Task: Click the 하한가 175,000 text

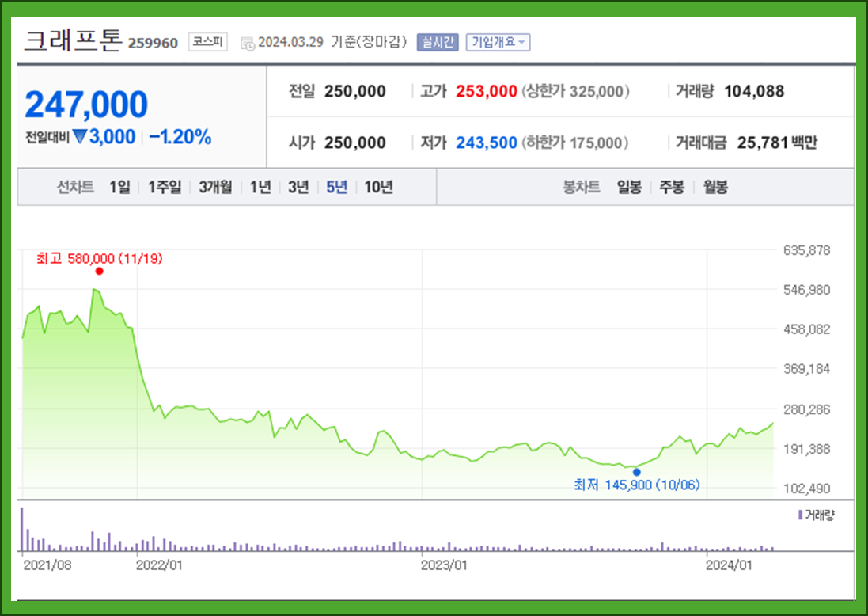Action: click(574, 143)
